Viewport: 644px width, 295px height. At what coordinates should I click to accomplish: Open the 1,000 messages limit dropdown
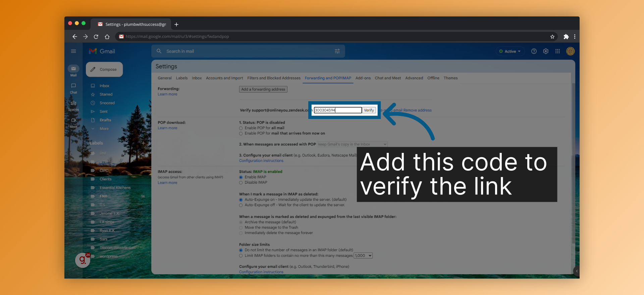pos(363,255)
